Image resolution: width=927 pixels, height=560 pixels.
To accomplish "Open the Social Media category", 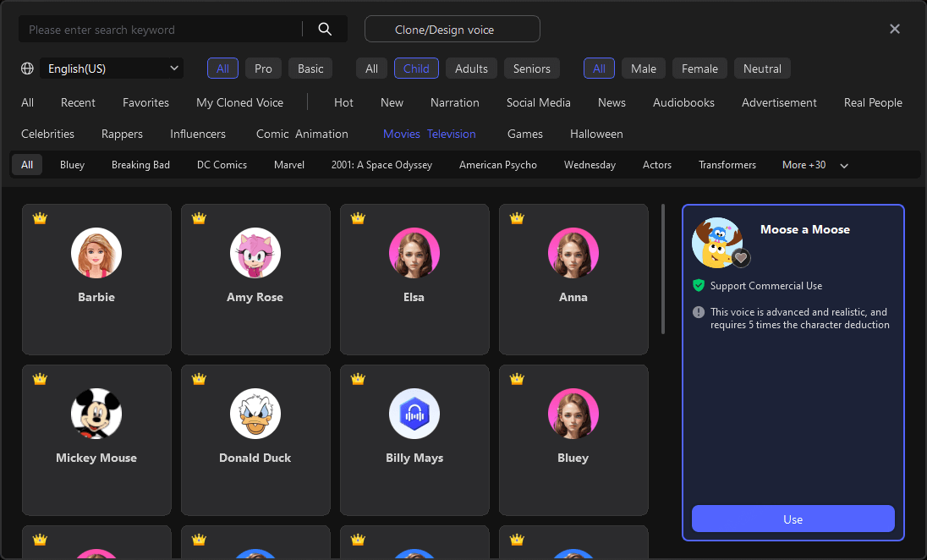I will 539,102.
